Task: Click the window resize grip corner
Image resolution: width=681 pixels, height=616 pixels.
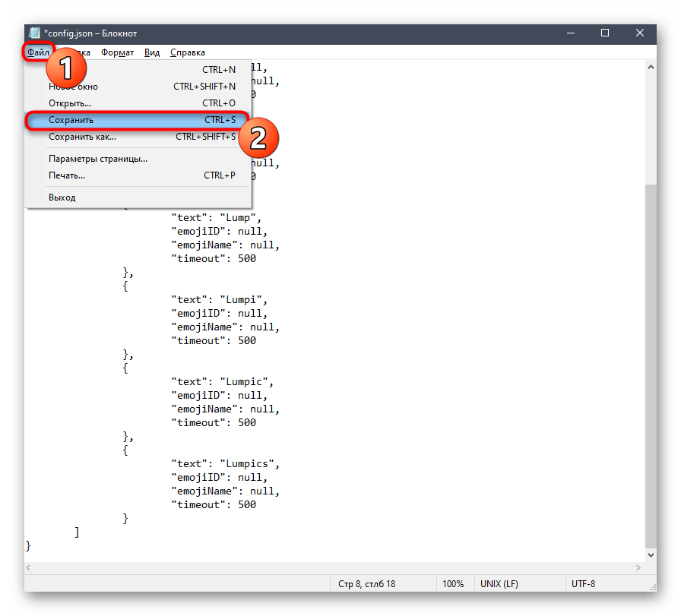Action: [652, 588]
